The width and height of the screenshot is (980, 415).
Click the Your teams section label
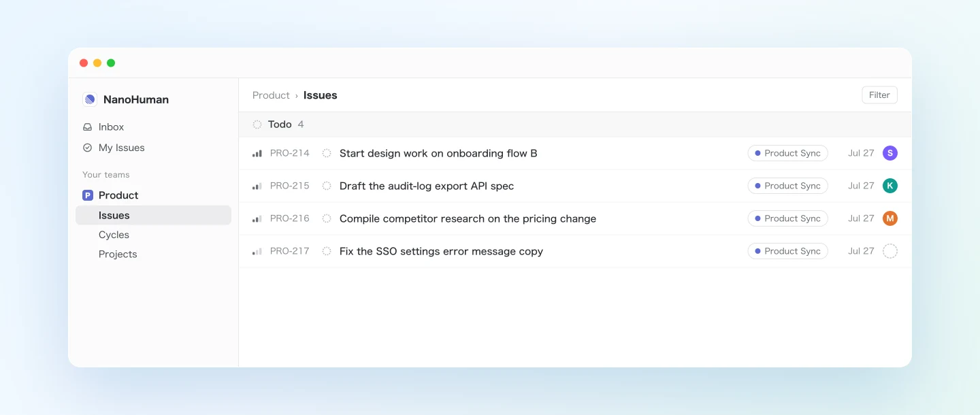point(106,175)
